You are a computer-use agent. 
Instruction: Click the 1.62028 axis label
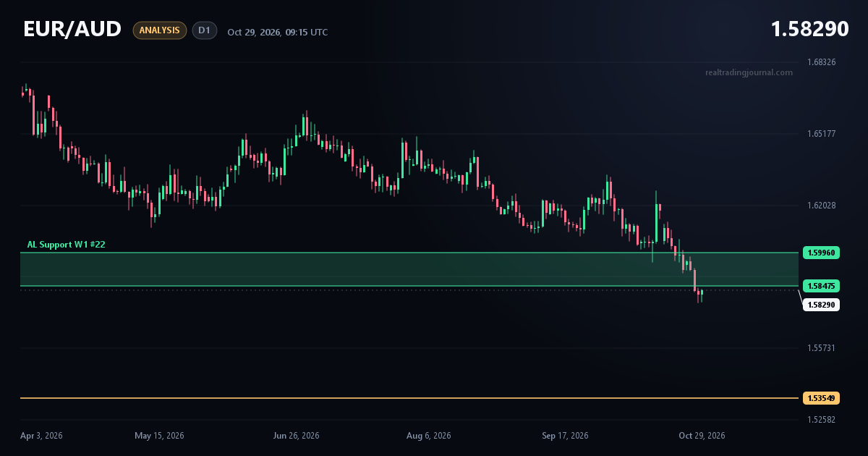tap(821, 206)
